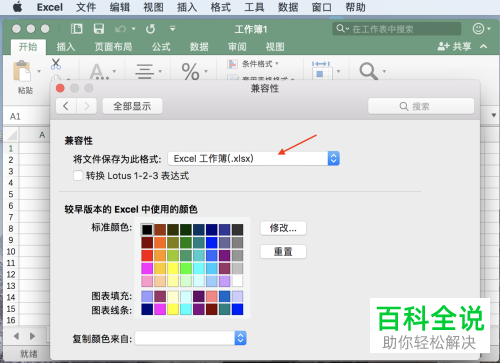Click the 全部显示 button
The image size is (500, 363).
pyautogui.click(x=132, y=106)
